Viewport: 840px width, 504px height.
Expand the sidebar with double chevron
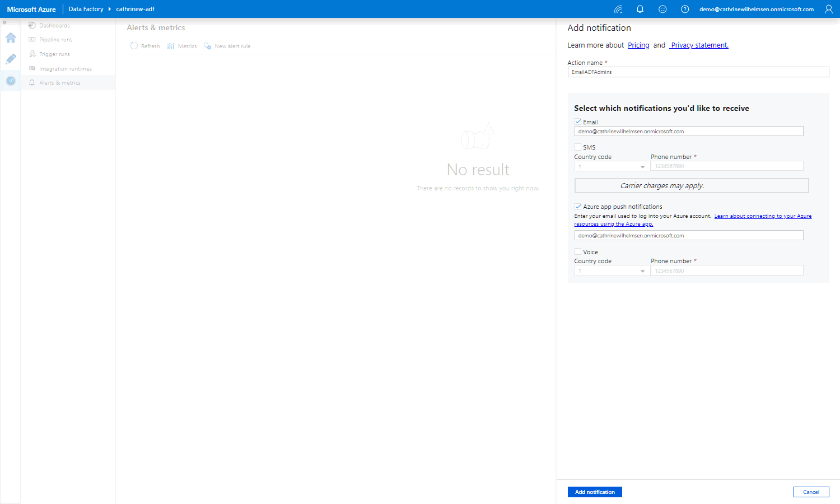(x=4, y=22)
